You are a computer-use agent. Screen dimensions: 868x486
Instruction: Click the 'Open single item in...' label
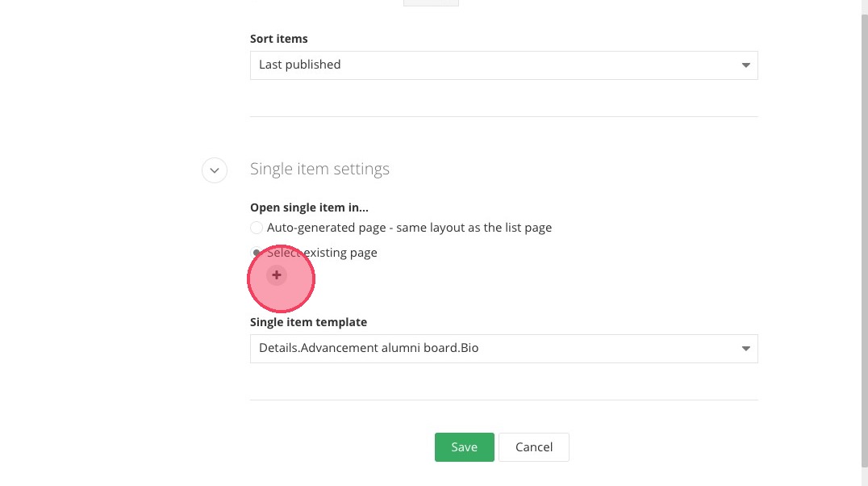point(309,207)
